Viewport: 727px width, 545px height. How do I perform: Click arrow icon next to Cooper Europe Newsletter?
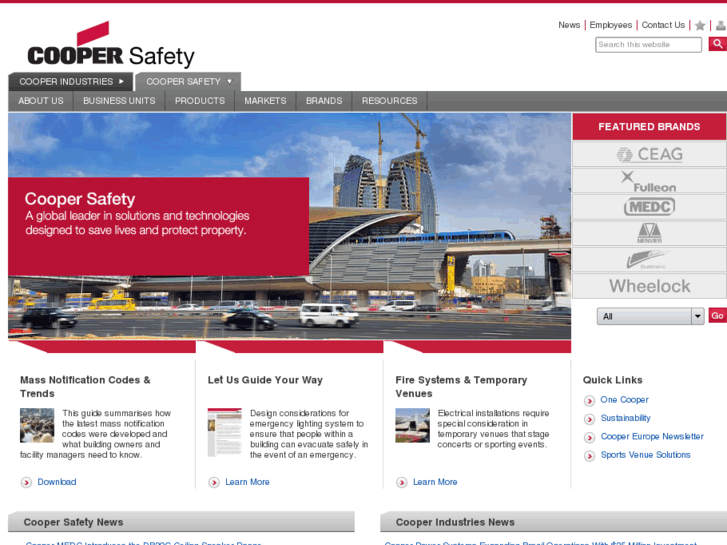(x=589, y=437)
